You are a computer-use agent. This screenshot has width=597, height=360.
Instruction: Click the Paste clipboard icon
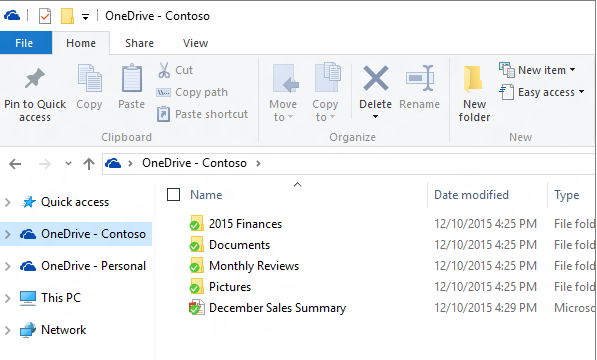pyautogui.click(x=132, y=78)
